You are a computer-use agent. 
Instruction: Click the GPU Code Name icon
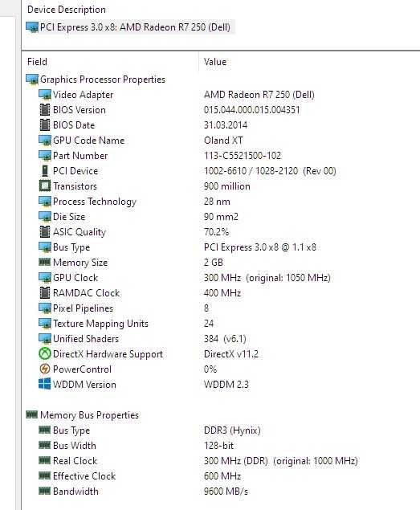click(x=45, y=141)
